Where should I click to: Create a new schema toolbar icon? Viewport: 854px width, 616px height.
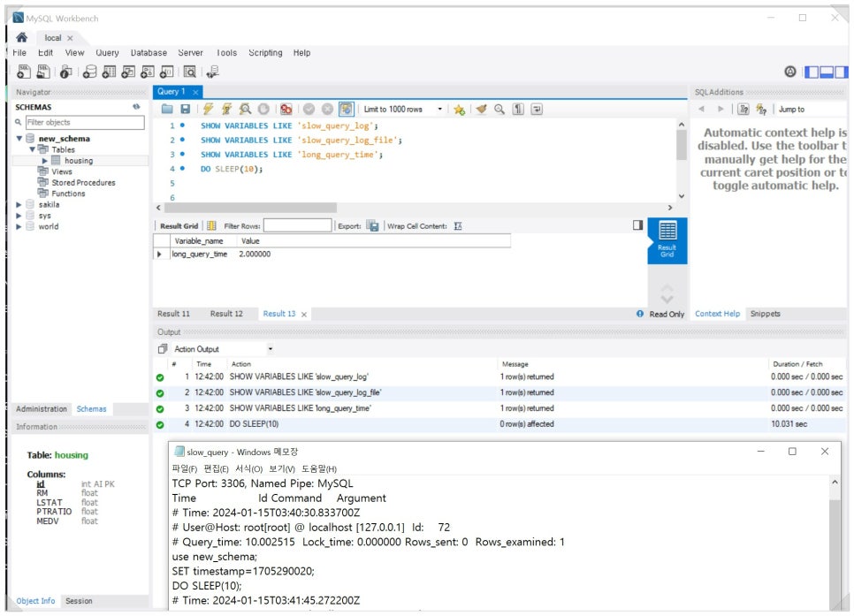coord(90,72)
